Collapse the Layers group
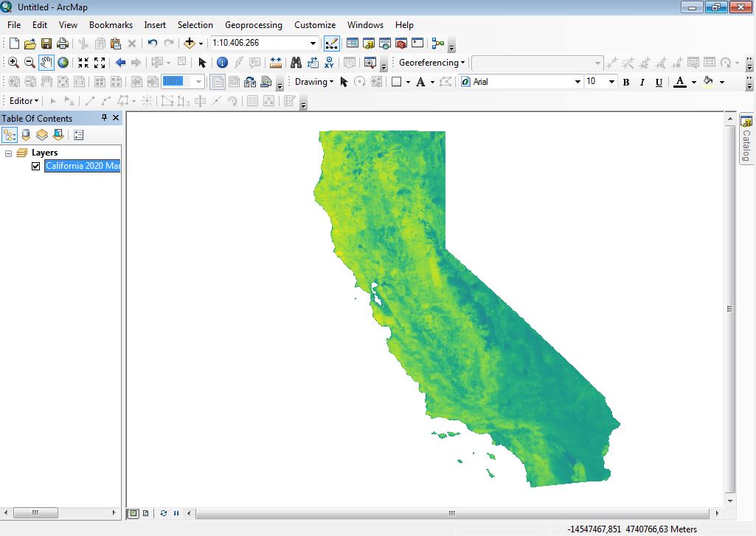756x536 pixels. 8,152
